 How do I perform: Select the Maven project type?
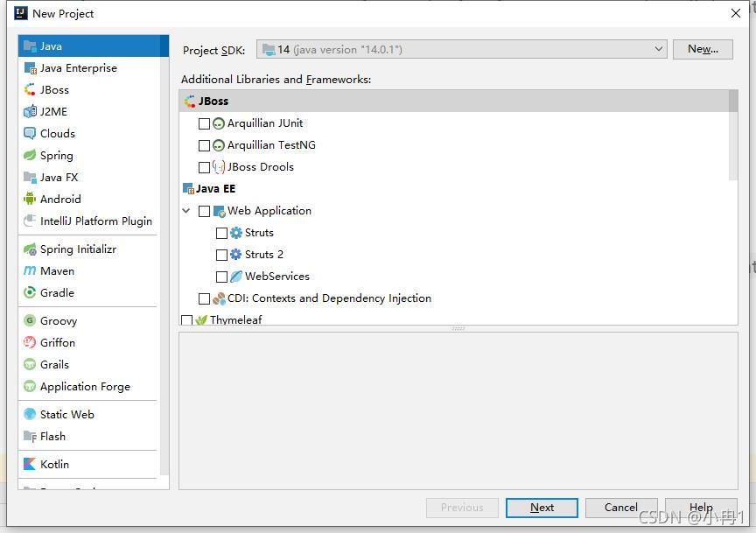click(x=55, y=270)
